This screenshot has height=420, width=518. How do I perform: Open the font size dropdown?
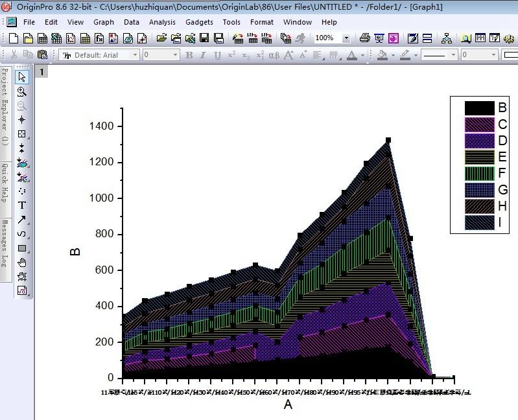tap(176, 55)
